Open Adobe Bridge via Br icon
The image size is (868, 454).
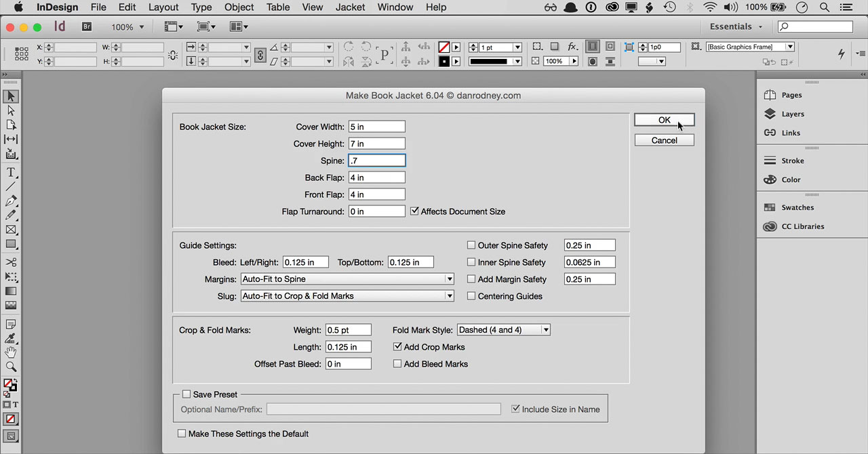(x=87, y=27)
